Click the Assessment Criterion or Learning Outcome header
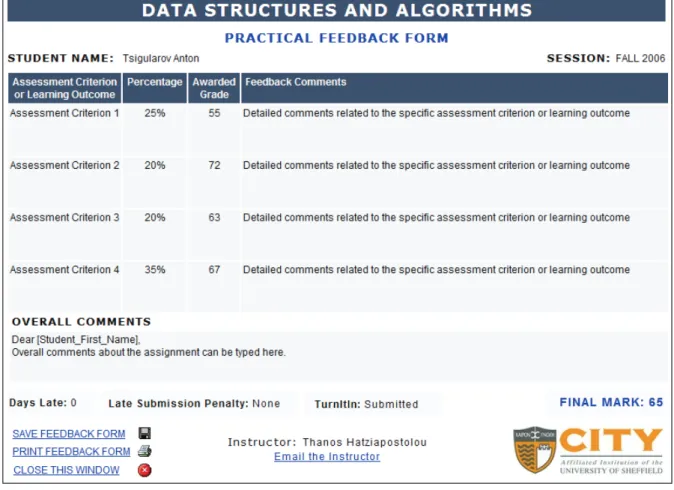This screenshot has height=490, width=674. click(64, 88)
